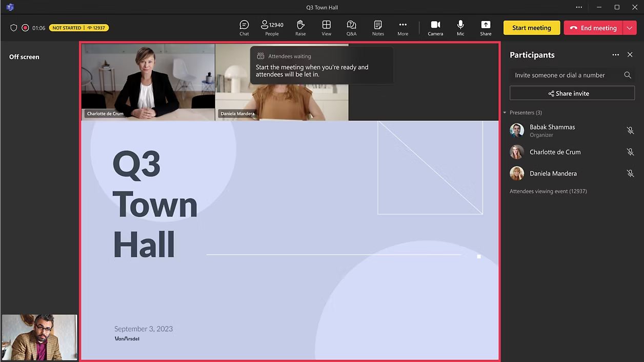Viewport: 644px width, 362px height.
Task: Click the Share content icon
Action: tap(486, 28)
